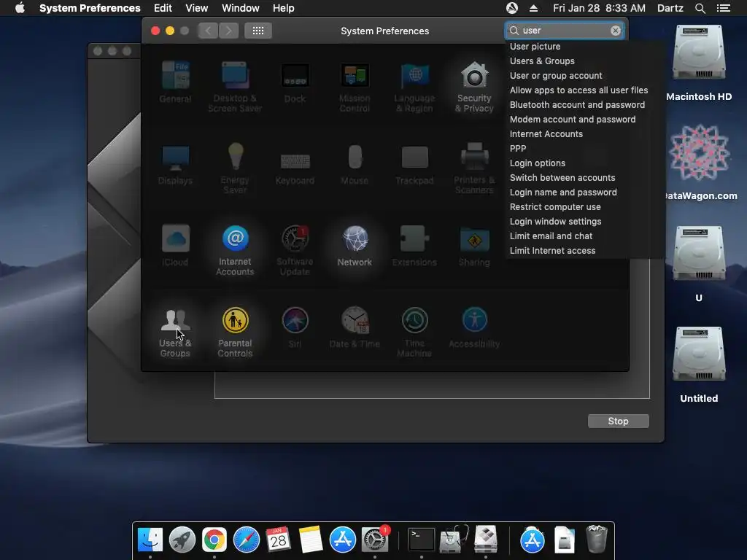Open the Sharing preference pane
The image size is (747, 560).
474,246
